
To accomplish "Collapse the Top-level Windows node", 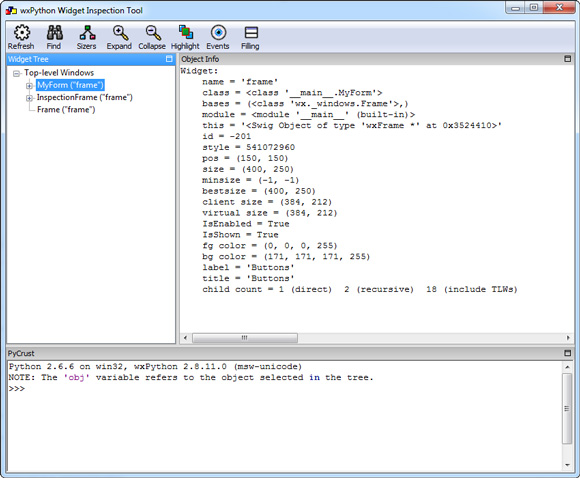I will click(16, 73).
